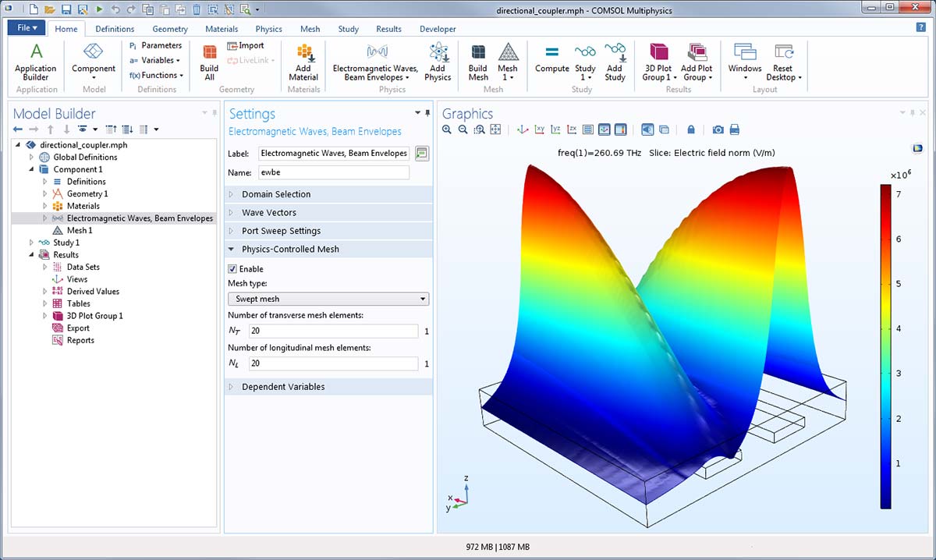This screenshot has height=560, width=936.
Task: Open the Results ribbon tab
Action: [x=388, y=29]
